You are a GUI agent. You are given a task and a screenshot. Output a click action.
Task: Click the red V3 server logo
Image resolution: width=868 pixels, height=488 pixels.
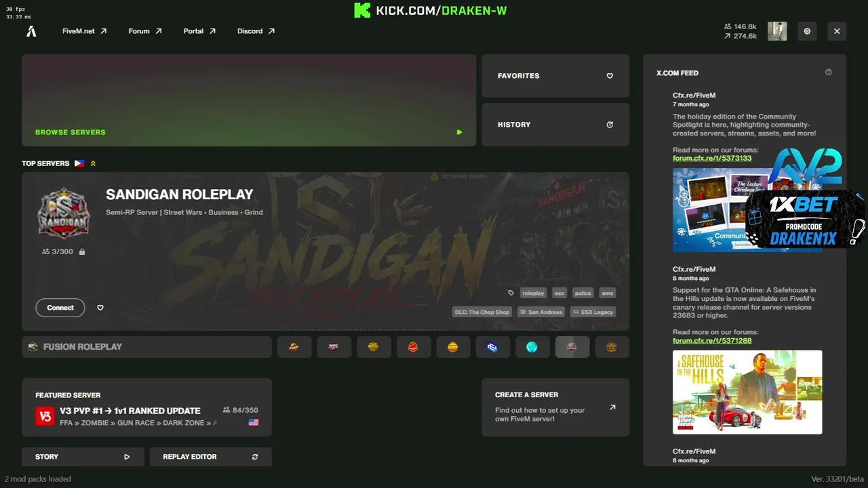tap(45, 415)
